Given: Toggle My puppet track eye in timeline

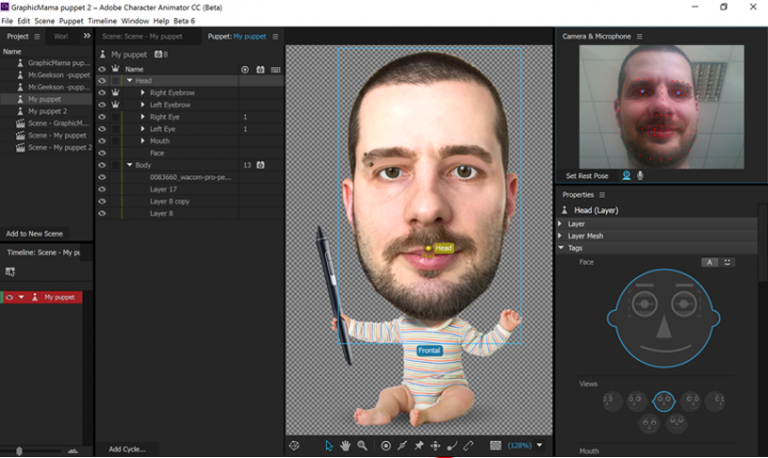Looking at the screenshot, I should pos(9,297).
